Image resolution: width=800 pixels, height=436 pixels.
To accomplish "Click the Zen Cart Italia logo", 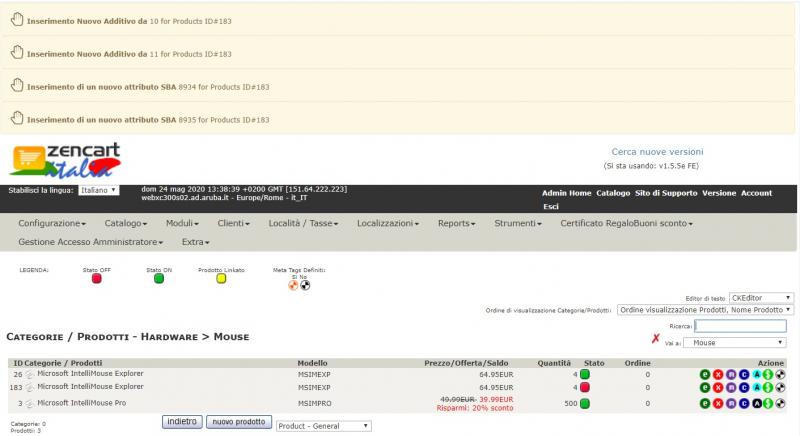I will coord(65,160).
